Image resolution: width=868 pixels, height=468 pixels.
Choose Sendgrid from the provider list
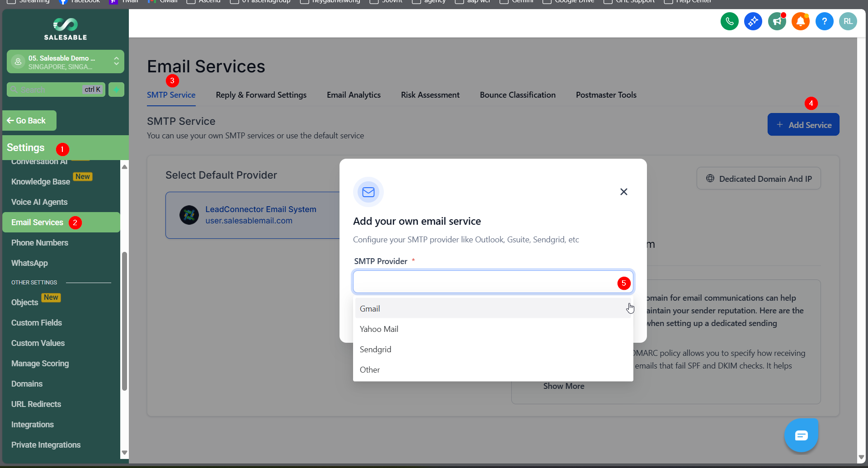point(493,349)
